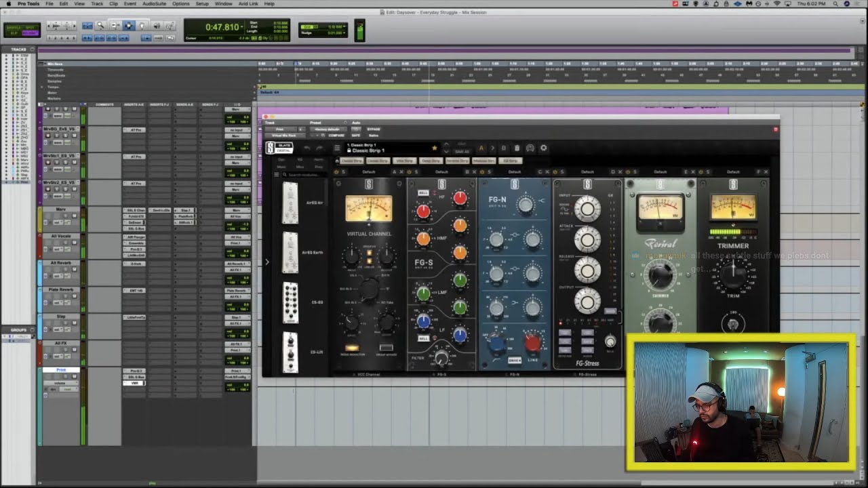Screen dimensions: 868x488
Task: Select the Scrubber speaker tool
Action: point(157,25)
